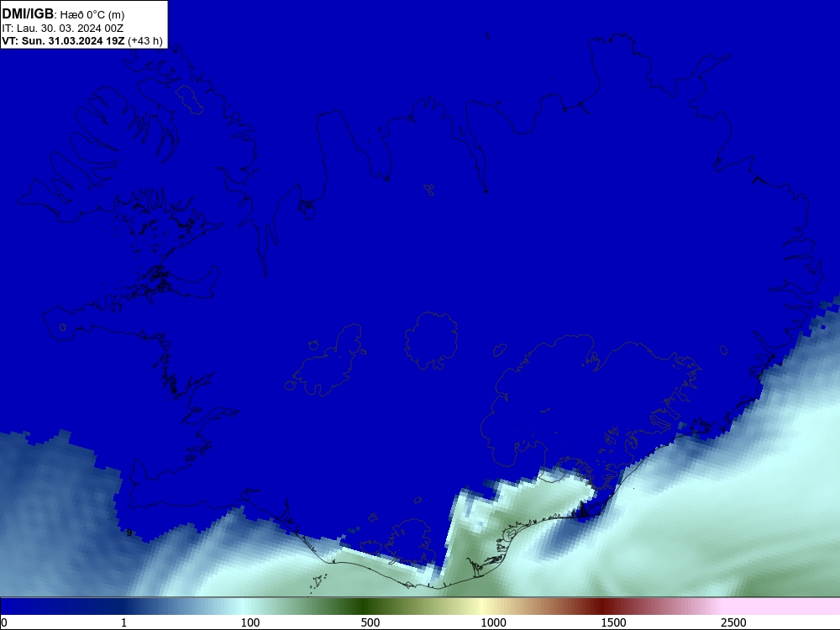The width and height of the screenshot is (840, 630).
Task: Click the 0 label on the color scale
Action: pos(4,622)
